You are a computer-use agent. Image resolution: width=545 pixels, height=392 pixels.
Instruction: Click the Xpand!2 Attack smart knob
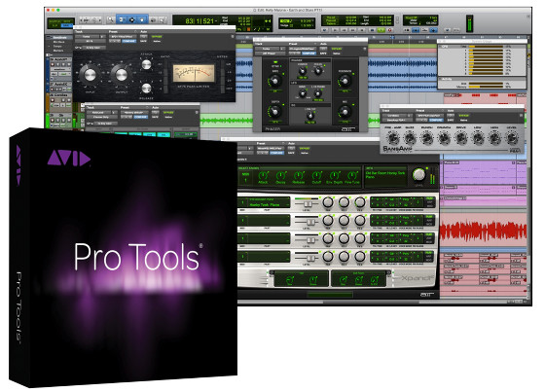(263, 175)
